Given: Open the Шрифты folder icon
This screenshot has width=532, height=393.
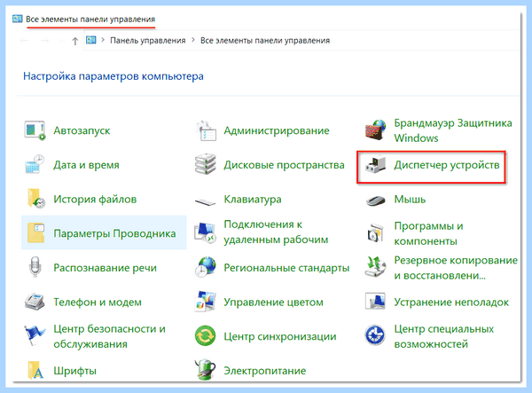Looking at the screenshot, I should coord(36,370).
